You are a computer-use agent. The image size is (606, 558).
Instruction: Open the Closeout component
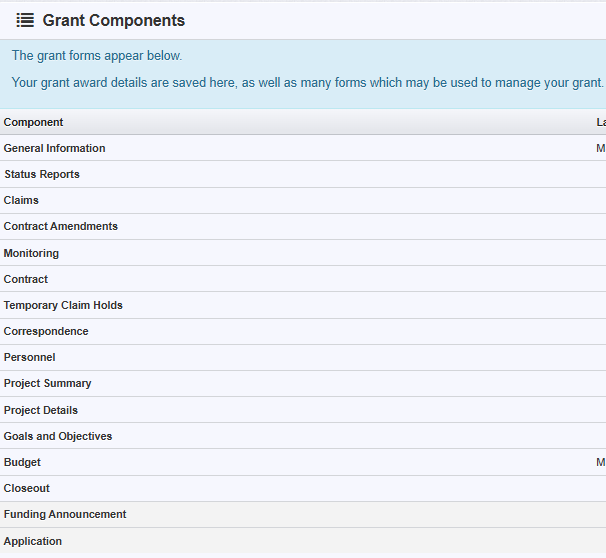pyautogui.click(x=27, y=488)
